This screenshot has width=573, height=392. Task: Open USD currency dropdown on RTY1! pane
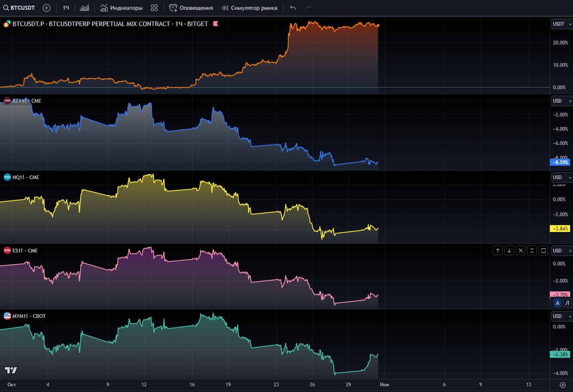561,101
